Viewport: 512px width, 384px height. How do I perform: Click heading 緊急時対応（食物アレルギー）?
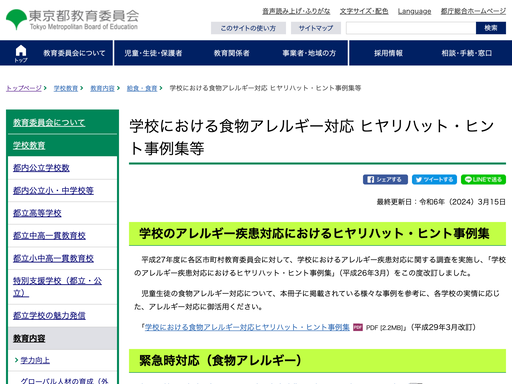pyautogui.click(x=220, y=360)
